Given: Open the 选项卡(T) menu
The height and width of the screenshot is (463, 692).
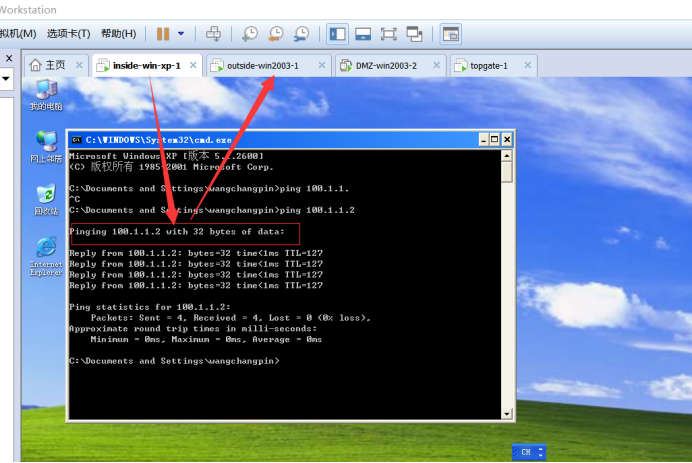Looking at the screenshot, I should (68, 34).
